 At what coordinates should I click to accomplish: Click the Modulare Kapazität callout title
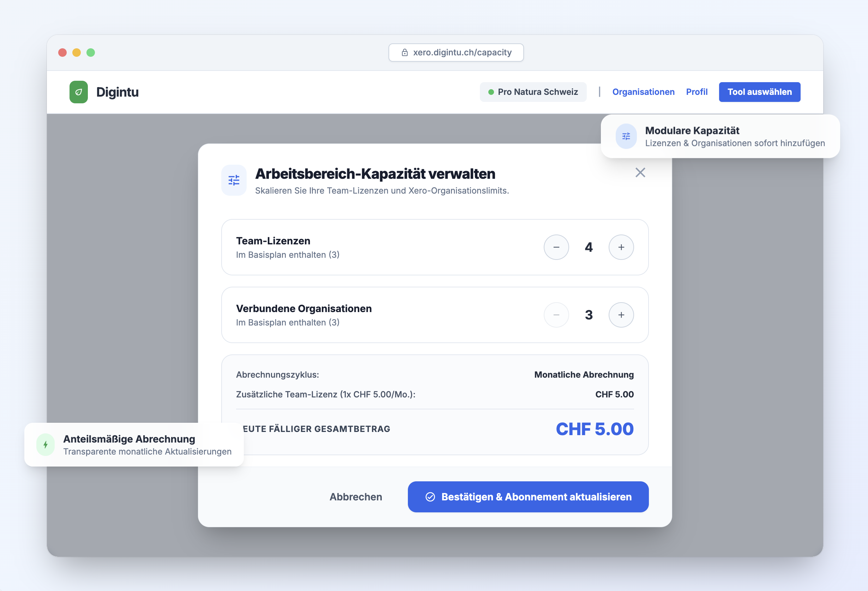tap(692, 131)
